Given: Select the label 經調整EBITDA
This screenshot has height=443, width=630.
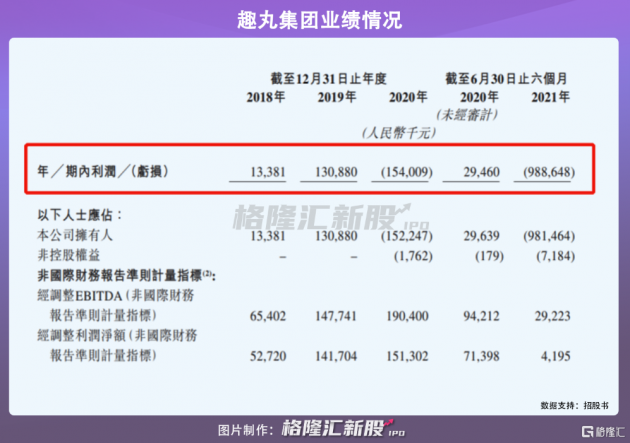Looking at the screenshot, I should click(x=80, y=296).
